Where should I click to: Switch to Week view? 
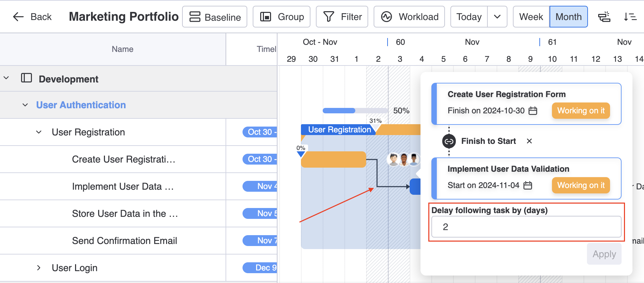[x=531, y=17]
